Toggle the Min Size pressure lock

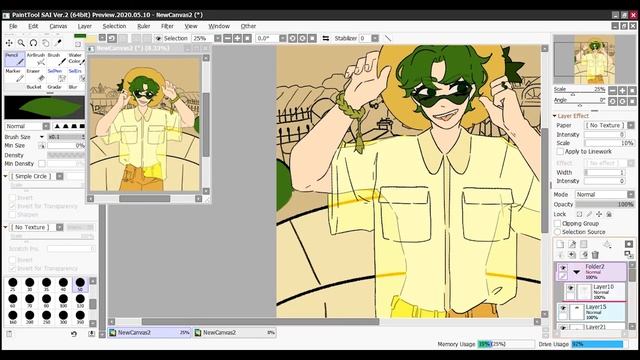[42, 146]
